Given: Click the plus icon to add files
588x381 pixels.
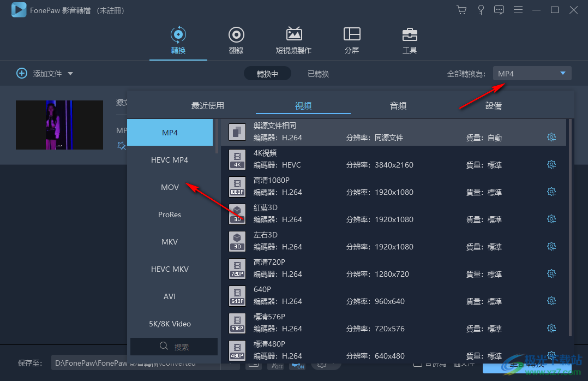Looking at the screenshot, I should pyautogui.click(x=22, y=73).
